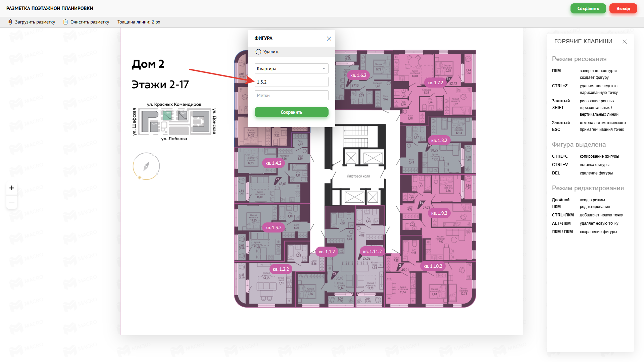Click the trash icon beside Очистить разметку

(x=65, y=22)
